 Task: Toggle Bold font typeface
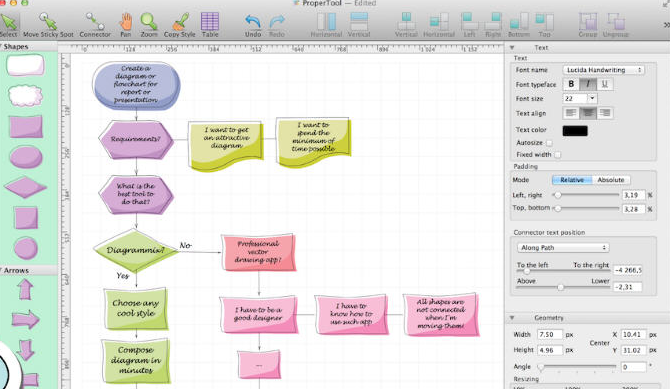(x=571, y=84)
